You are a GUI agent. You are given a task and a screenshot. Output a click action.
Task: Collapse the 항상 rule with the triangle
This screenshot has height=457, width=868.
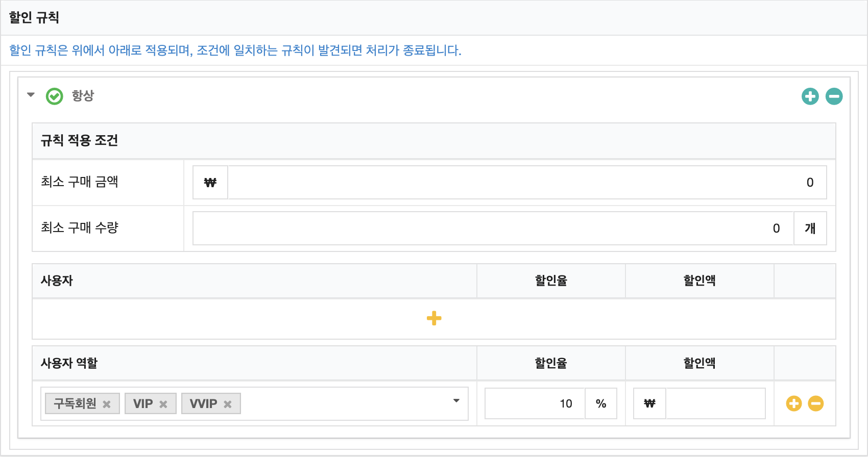(x=31, y=95)
